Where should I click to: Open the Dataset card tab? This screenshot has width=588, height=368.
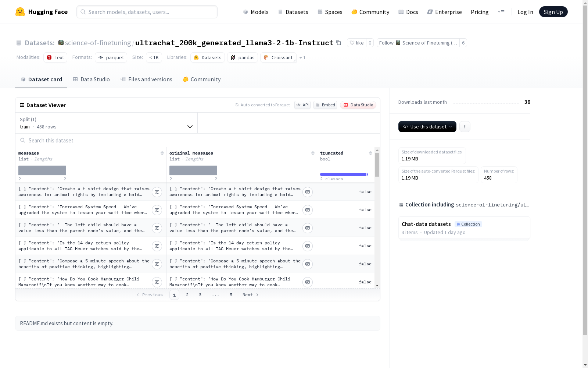pyautogui.click(x=41, y=79)
